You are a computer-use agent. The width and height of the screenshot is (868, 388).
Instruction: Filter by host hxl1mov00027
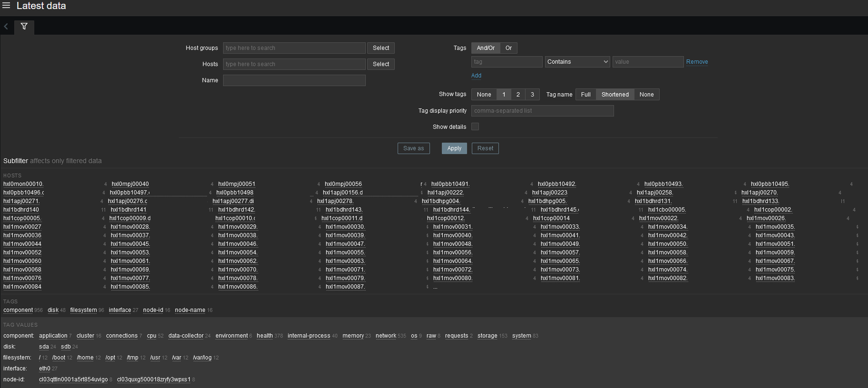pos(22,227)
